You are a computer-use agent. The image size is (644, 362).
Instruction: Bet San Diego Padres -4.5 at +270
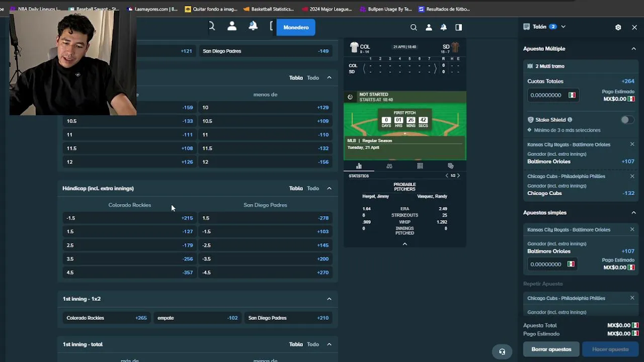[x=266, y=273]
